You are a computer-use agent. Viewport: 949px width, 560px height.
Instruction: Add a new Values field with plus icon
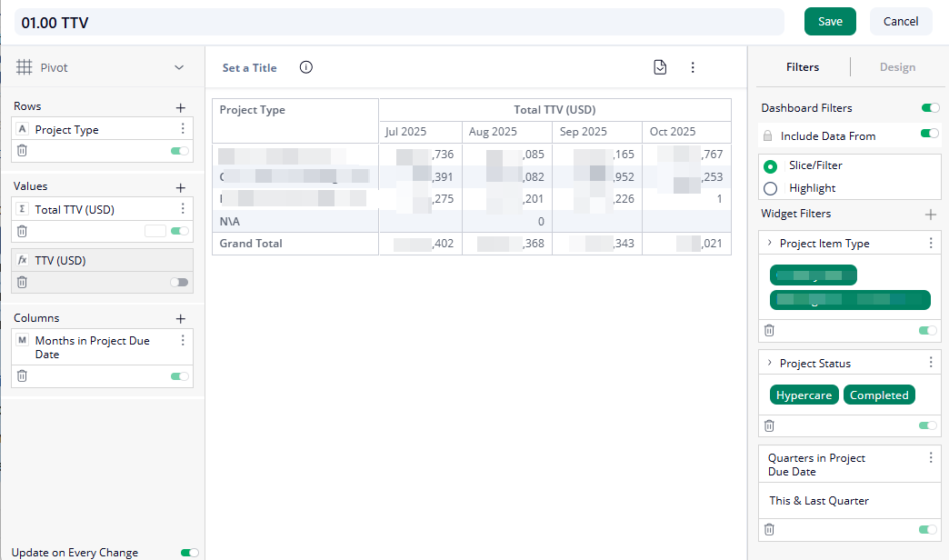tap(180, 187)
